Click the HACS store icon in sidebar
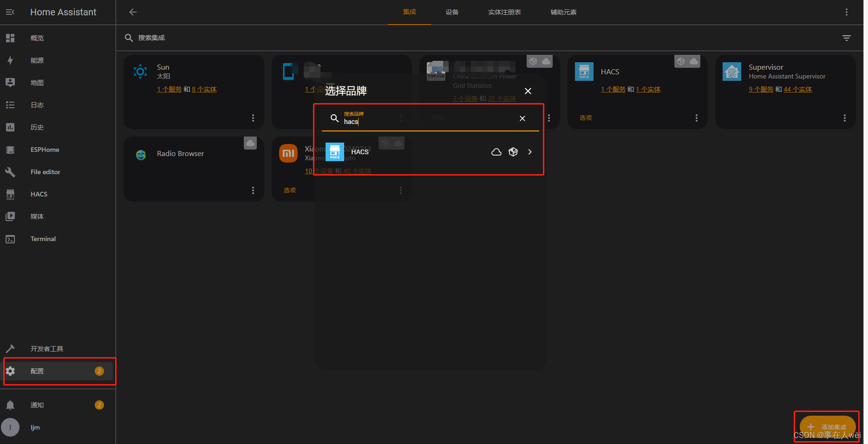Image resolution: width=868 pixels, height=444 pixels. 10,194
